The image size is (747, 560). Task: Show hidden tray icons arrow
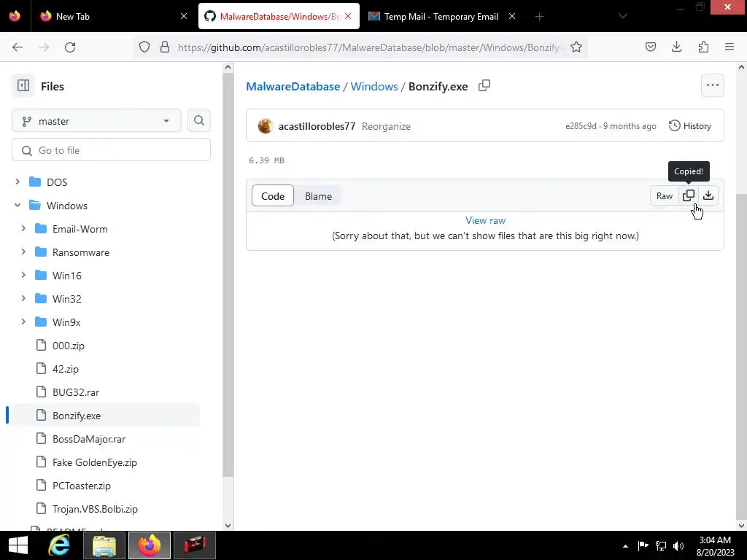(625, 546)
